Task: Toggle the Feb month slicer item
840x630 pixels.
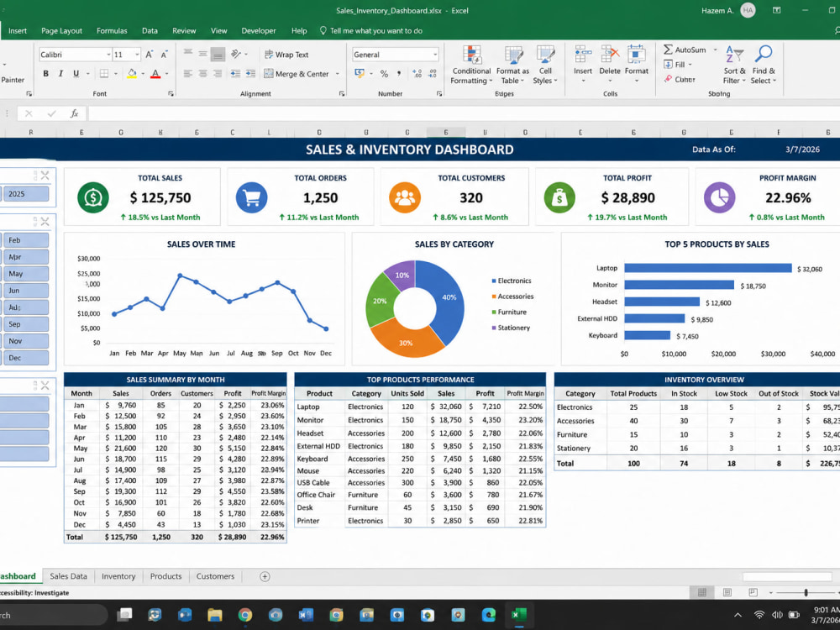Action: pyautogui.click(x=26, y=240)
